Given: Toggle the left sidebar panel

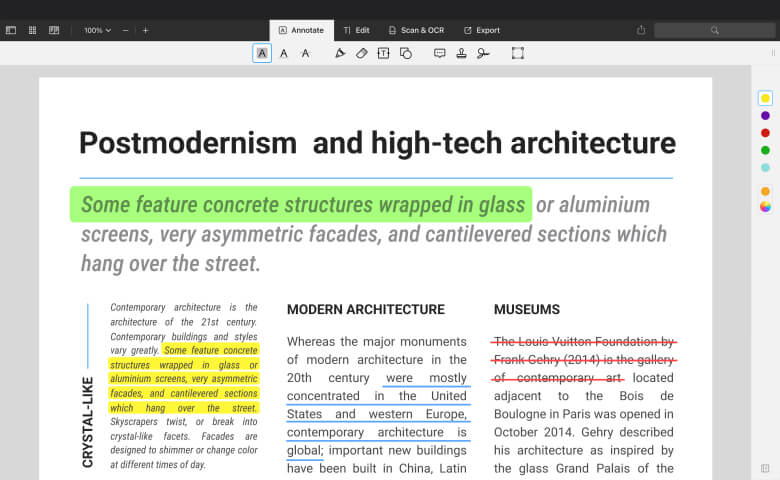Looking at the screenshot, I should [11, 30].
